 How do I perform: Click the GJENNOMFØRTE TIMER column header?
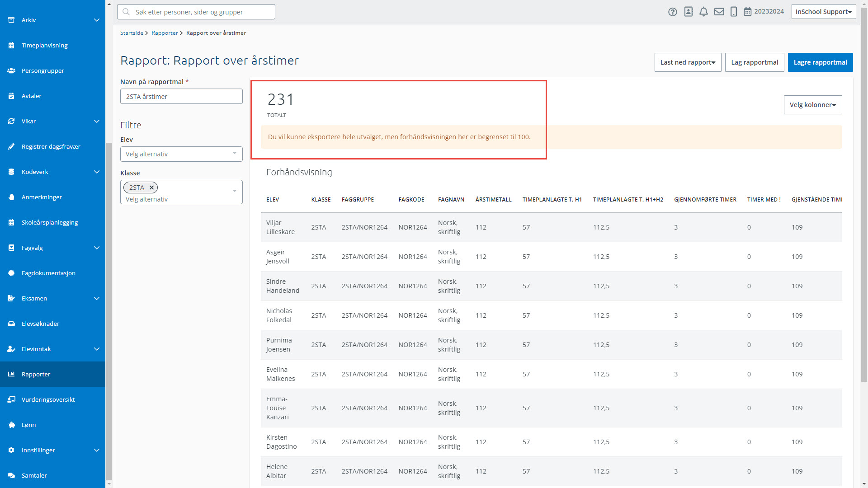coord(705,199)
